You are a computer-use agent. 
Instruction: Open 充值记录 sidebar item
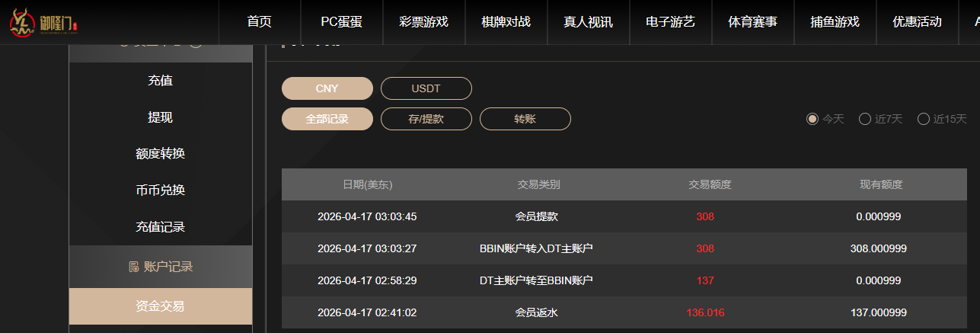click(x=161, y=227)
